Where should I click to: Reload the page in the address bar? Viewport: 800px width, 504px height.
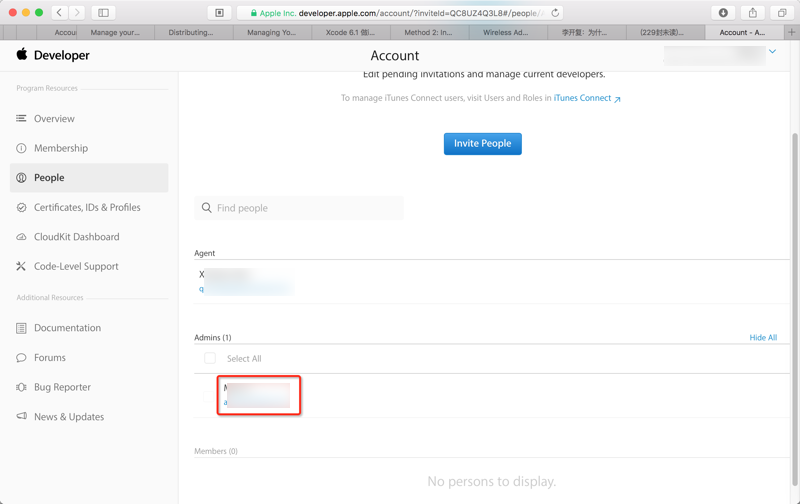pyautogui.click(x=555, y=13)
